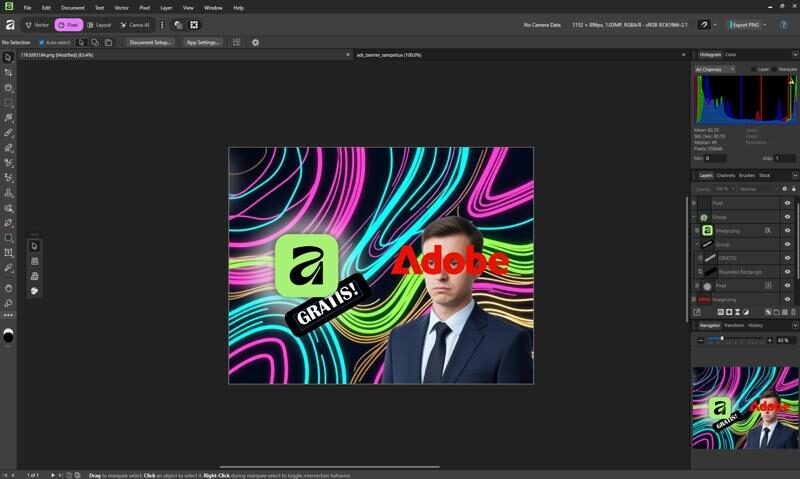This screenshot has width=800, height=479.
Task: Click the layer lock icon
Action: click(x=793, y=189)
